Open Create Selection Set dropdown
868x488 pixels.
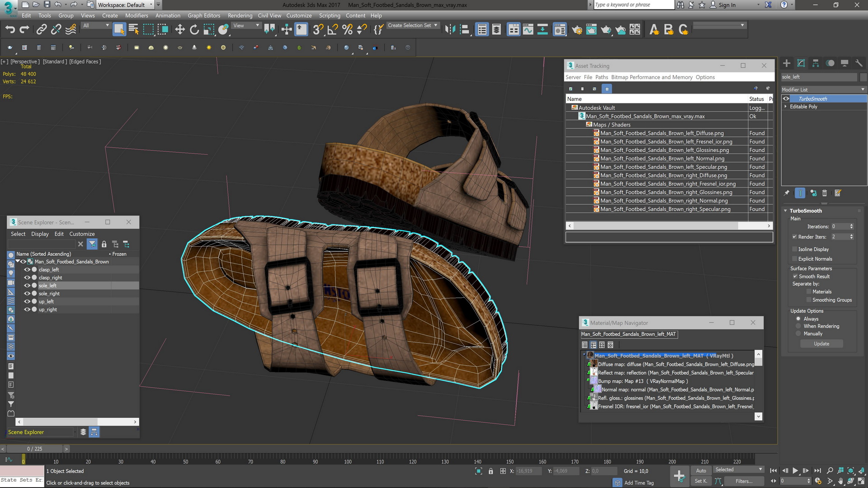(x=413, y=26)
